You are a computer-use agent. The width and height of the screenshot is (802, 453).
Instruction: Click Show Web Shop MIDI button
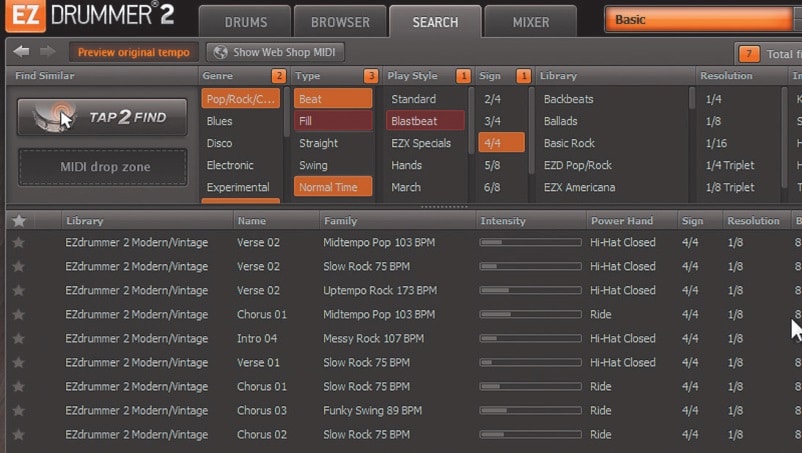coord(275,52)
